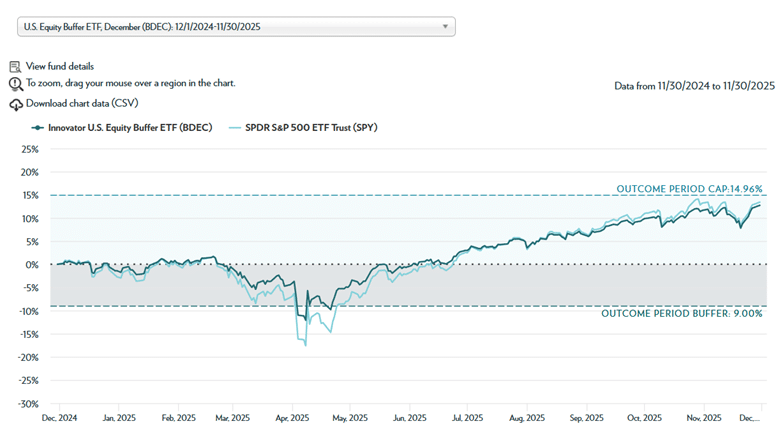Viewport: 780px width, 433px height.
Task: Click the Sep. 2025 x-axis label
Action: click(x=586, y=418)
